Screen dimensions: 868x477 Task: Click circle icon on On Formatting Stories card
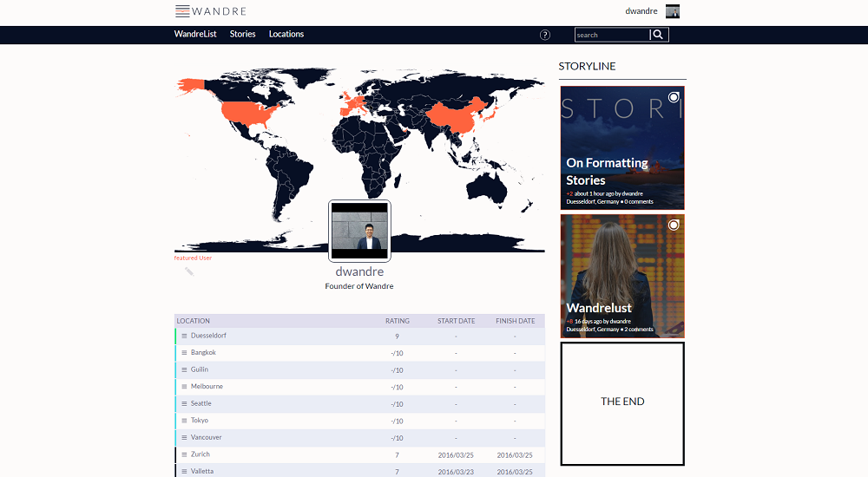point(674,97)
